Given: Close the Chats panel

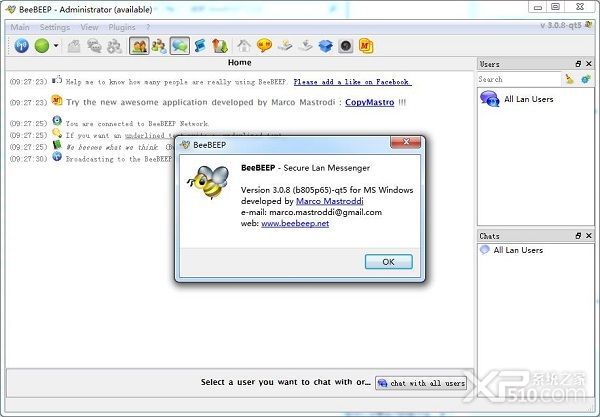Looking at the screenshot, I should (589, 236).
